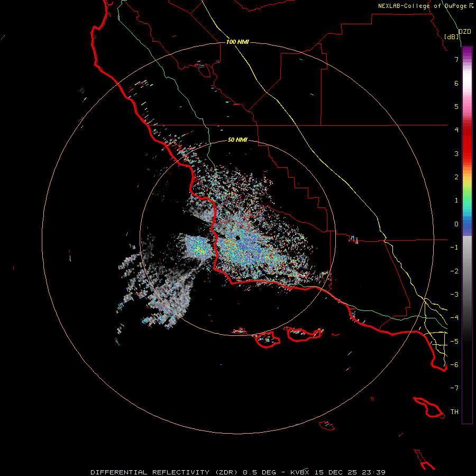Click the -6 dB legend value
476x476 pixels.
[454, 364]
